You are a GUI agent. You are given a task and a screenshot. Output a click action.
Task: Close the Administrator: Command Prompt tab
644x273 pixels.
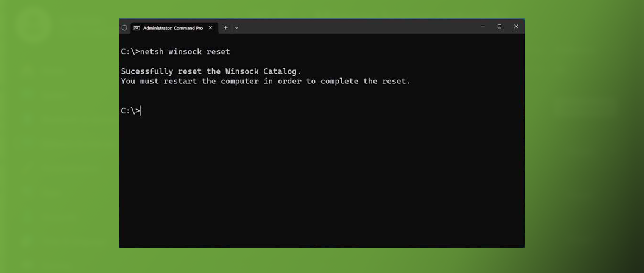coord(211,28)
